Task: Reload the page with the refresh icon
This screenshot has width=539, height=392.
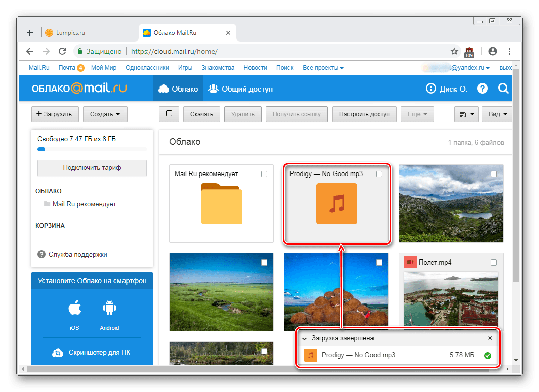Action: (62, 51)
